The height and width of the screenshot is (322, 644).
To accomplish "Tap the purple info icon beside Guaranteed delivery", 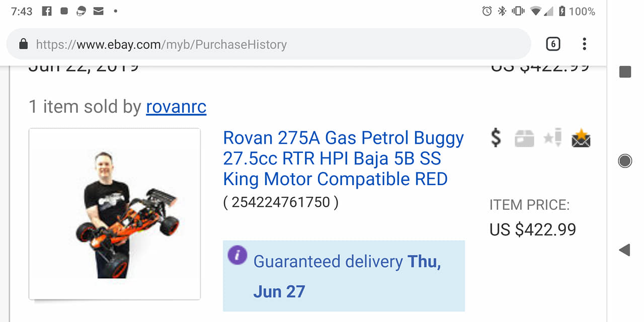I will pyautogui.click(x=237, y=255).
